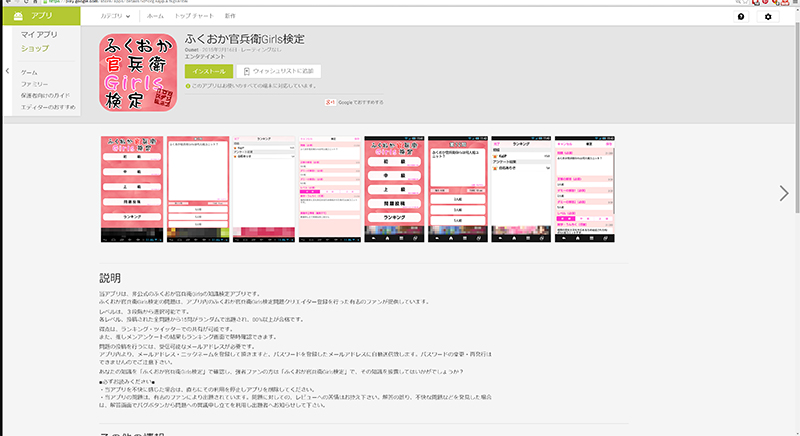Open the settings gear icon
Screen dimensions: 800x436
[x=768, y=17]
